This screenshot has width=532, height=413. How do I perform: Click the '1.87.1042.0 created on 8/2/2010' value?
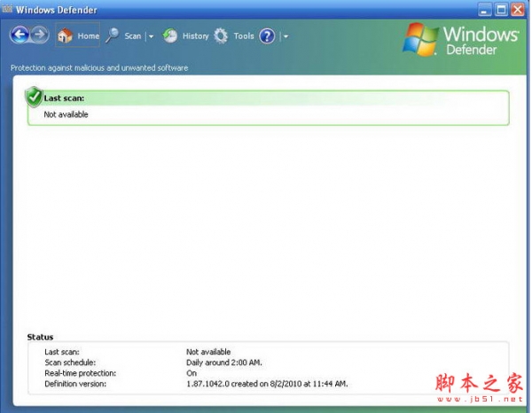point(267,384)
